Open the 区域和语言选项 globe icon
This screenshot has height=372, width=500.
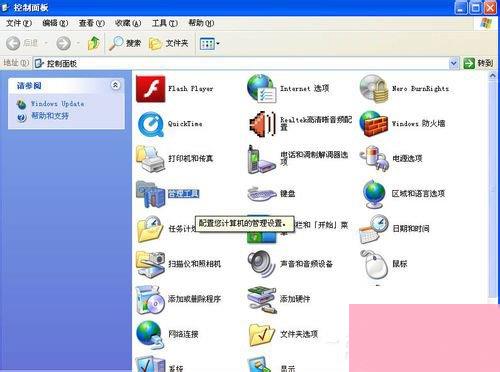374,194
